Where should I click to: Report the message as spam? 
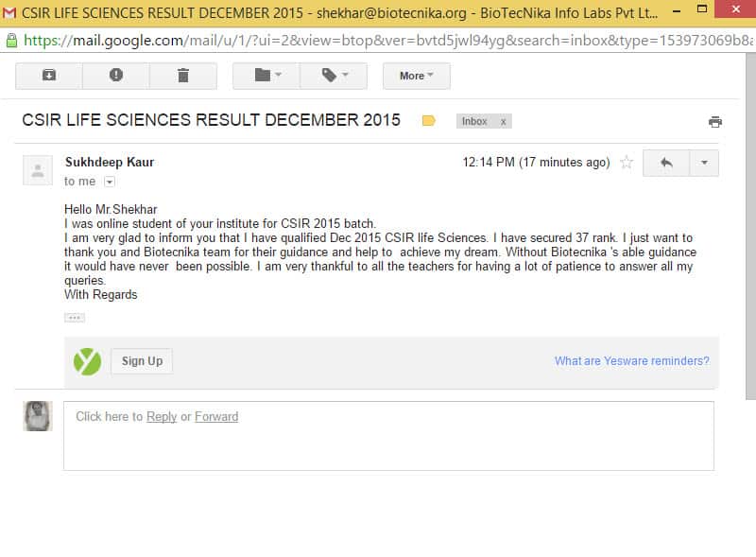pyautogui.click(x=115, y=76)
